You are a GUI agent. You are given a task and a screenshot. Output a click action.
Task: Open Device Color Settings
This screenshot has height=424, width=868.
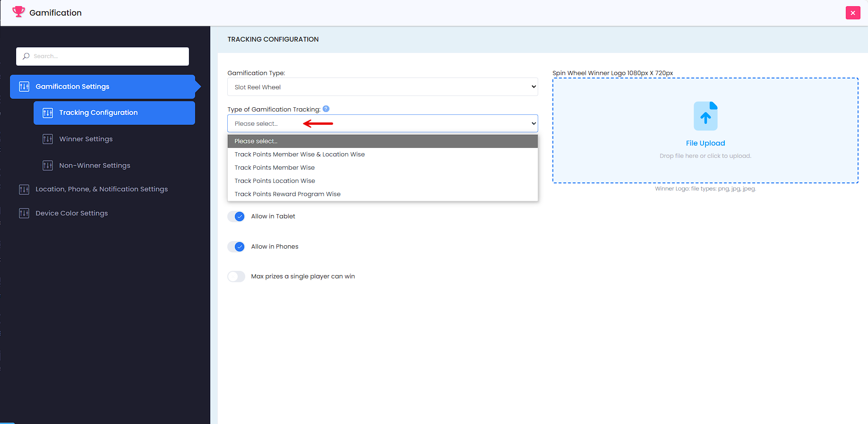(72, 213)
